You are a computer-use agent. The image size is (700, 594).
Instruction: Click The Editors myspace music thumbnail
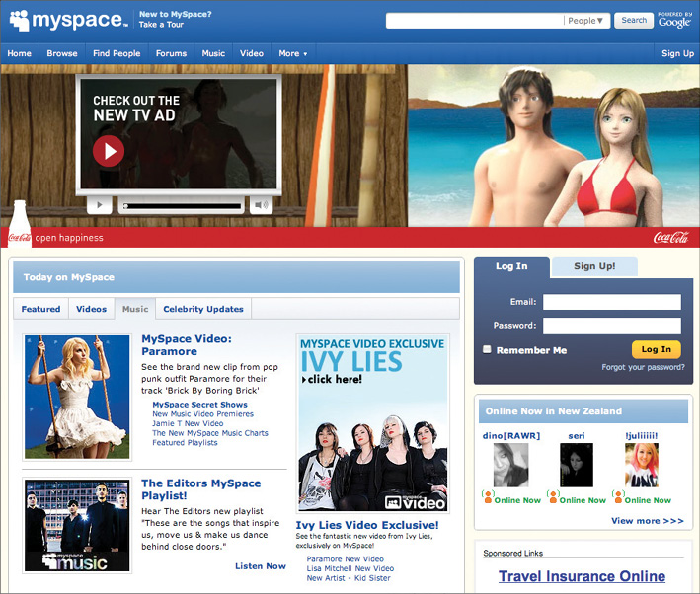tap(77, 526)
